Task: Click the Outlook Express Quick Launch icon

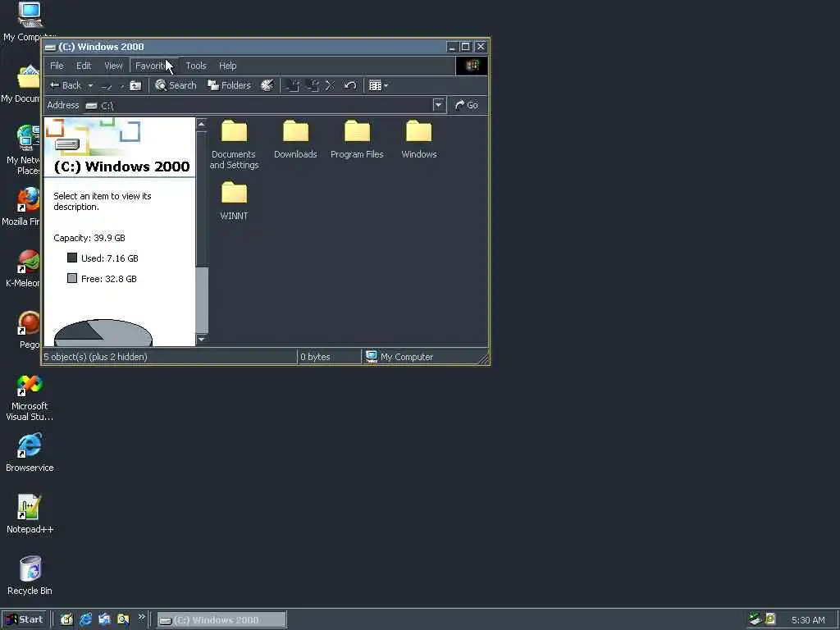Action: [x=104, y=620]
